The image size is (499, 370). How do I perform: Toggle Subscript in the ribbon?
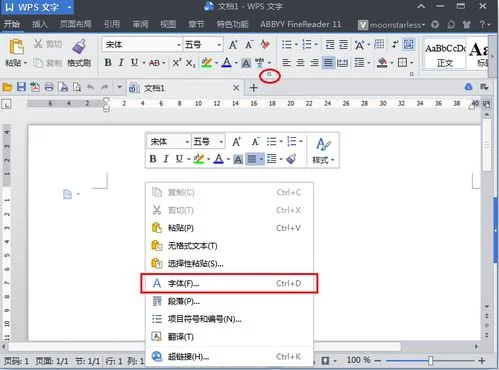click(190, 63)
